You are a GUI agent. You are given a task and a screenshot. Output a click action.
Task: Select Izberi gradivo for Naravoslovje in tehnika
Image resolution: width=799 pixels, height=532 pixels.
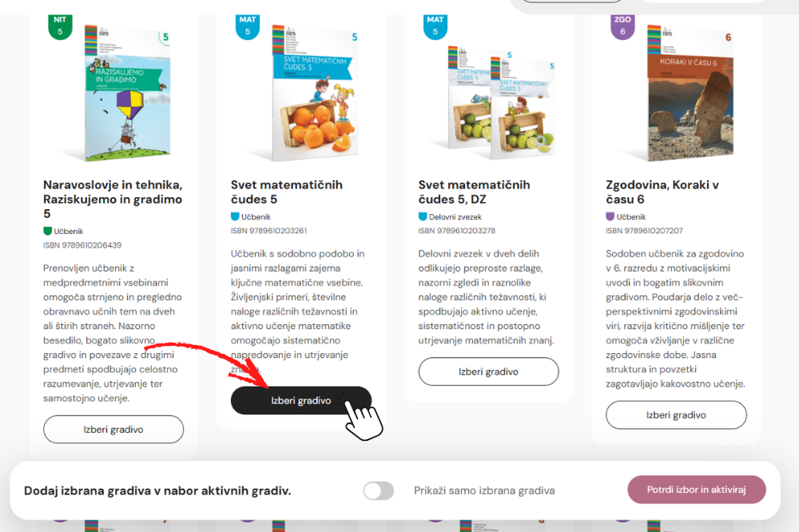(x=113, y=430)
